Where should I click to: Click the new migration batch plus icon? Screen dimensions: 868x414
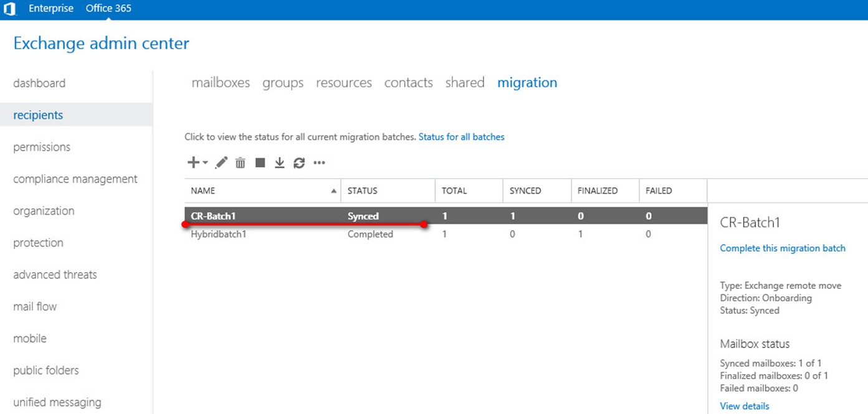click(x=193, y=162)
